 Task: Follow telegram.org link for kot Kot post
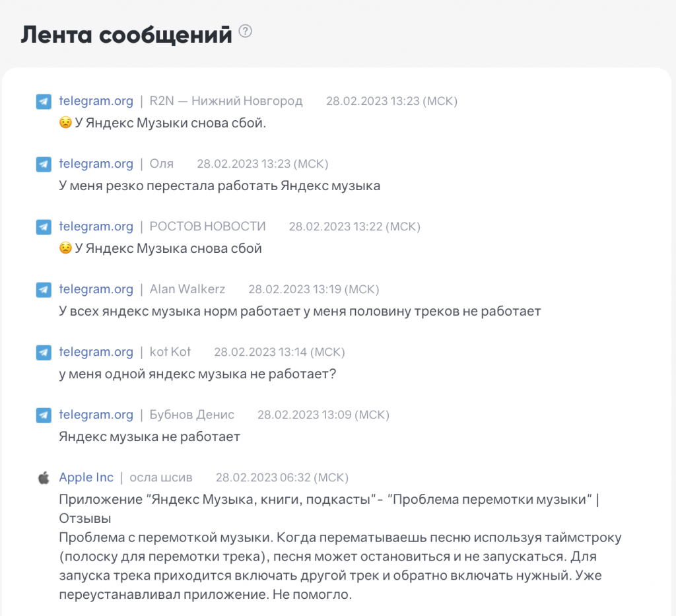[96, 352]
